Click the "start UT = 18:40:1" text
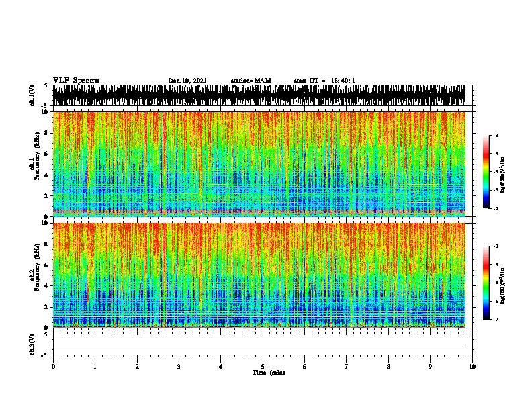Viewport: 532px width, 411px height. pyautogui.click(x=324, y=81)
